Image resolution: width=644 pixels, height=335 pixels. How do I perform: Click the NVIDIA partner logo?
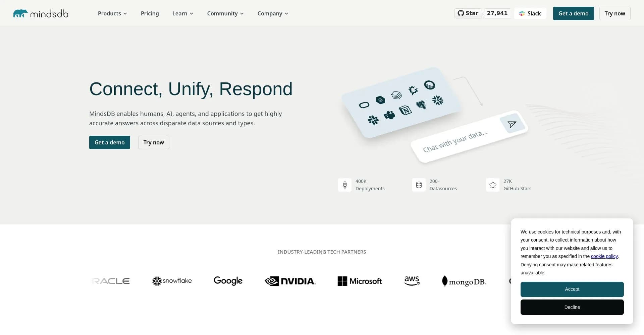point(290,281)
